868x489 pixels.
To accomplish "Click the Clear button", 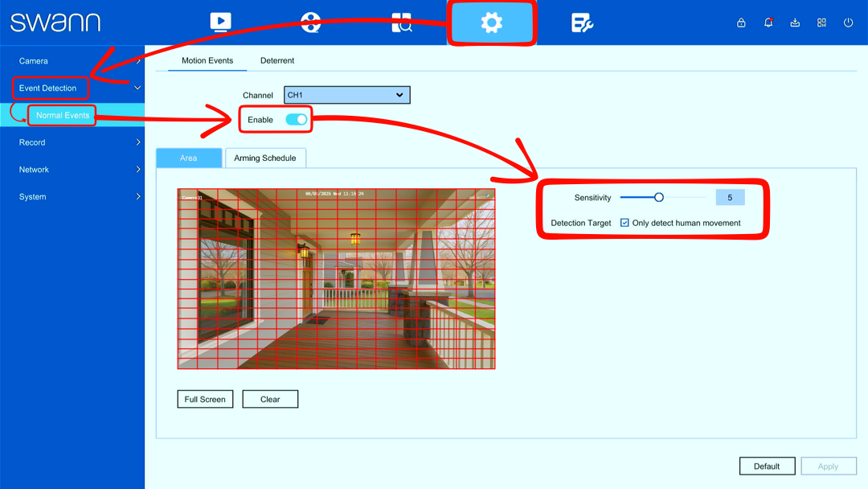I will (x=270, y=399).
